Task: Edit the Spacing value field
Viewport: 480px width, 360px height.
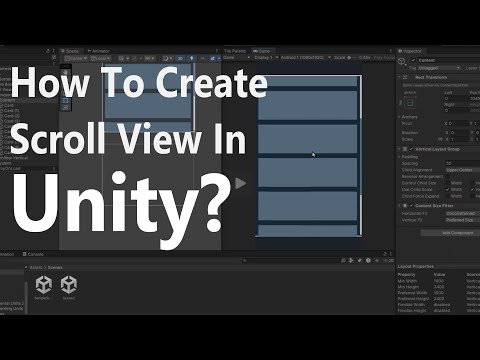Action: pos(463,163)
